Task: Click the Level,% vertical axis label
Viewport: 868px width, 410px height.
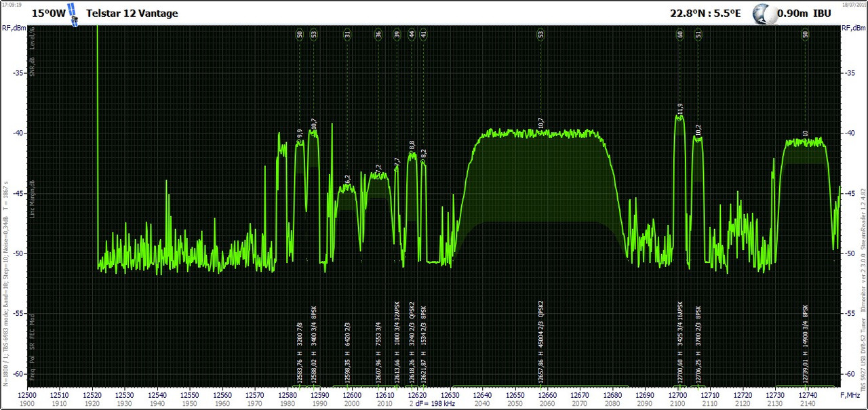Action: coord(32,38)
